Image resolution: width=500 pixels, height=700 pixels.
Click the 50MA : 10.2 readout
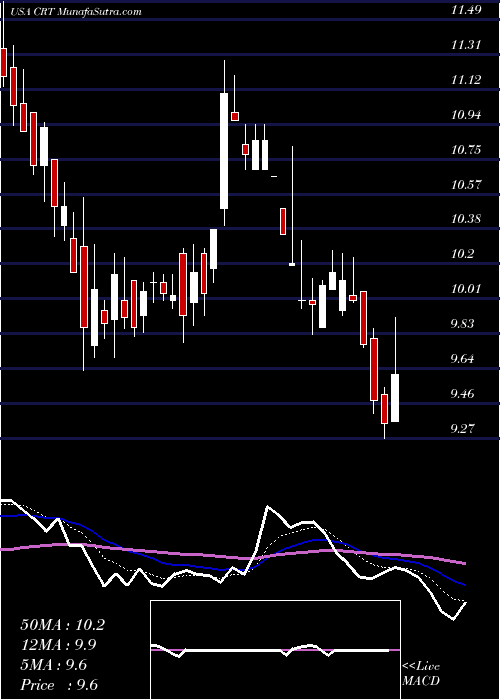coord(63,625)
